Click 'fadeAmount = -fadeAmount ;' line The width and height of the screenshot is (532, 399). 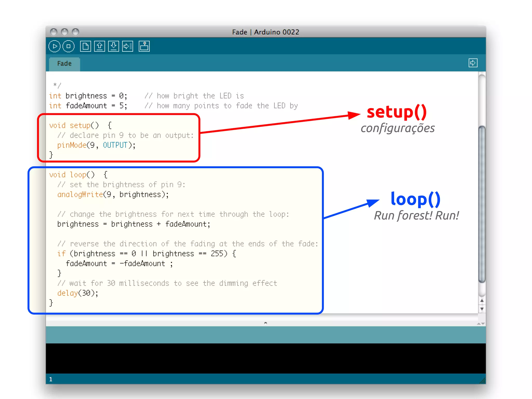click(119, 264)
